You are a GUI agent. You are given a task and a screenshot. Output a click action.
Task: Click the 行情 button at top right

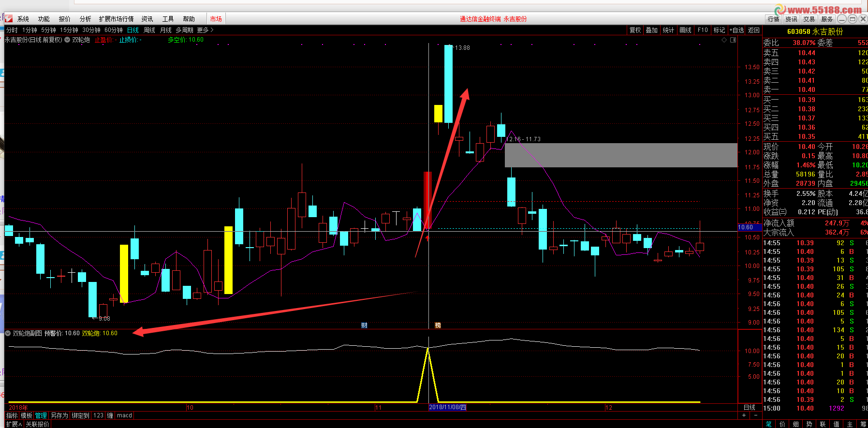coord(773,19)
